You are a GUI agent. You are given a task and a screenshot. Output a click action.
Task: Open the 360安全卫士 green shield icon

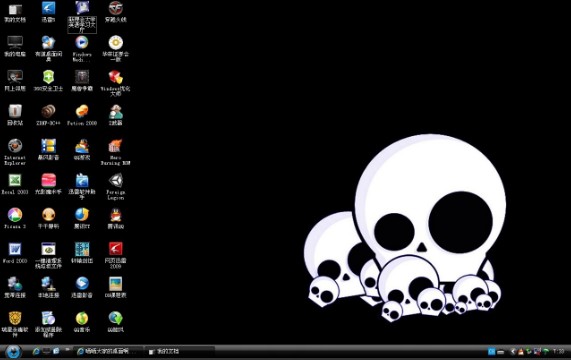tap(48, 80)
